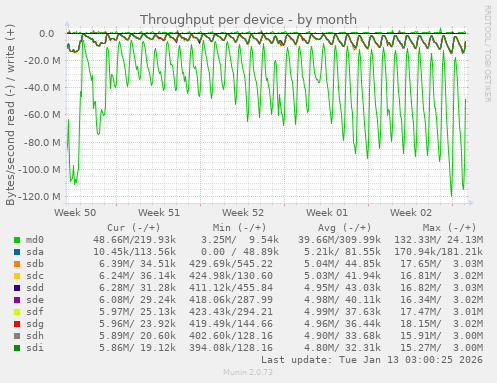Select the 'sdi' legend label
The width and height of the screenshot is (497, 383).
(35, 348)
